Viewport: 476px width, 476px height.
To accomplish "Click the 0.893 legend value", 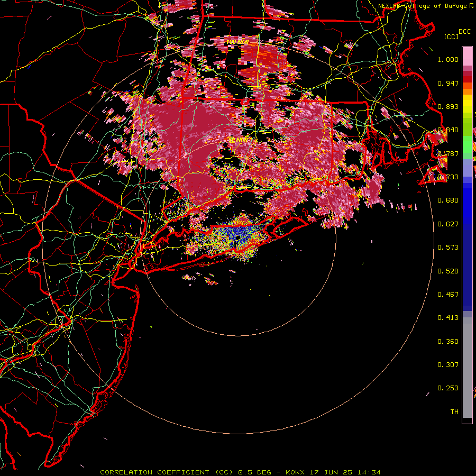I will (448, 106).
